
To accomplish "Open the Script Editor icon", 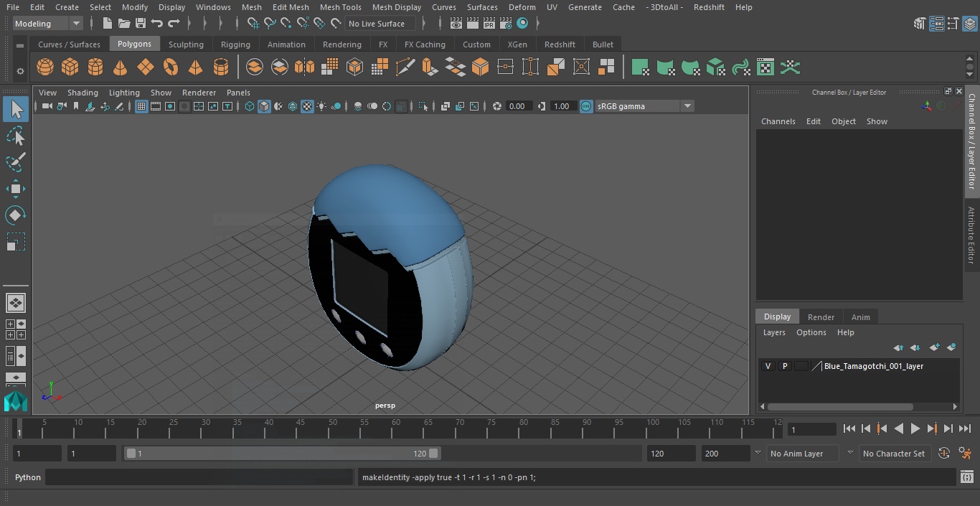I will [966, 477].
